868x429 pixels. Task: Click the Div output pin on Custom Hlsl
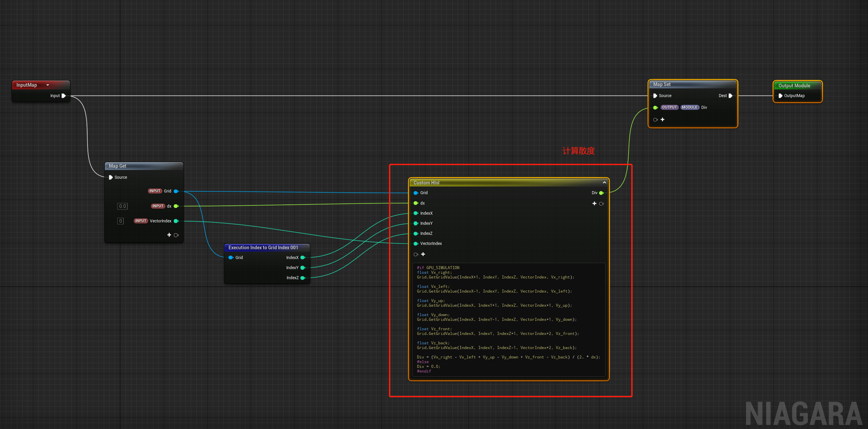601,193
